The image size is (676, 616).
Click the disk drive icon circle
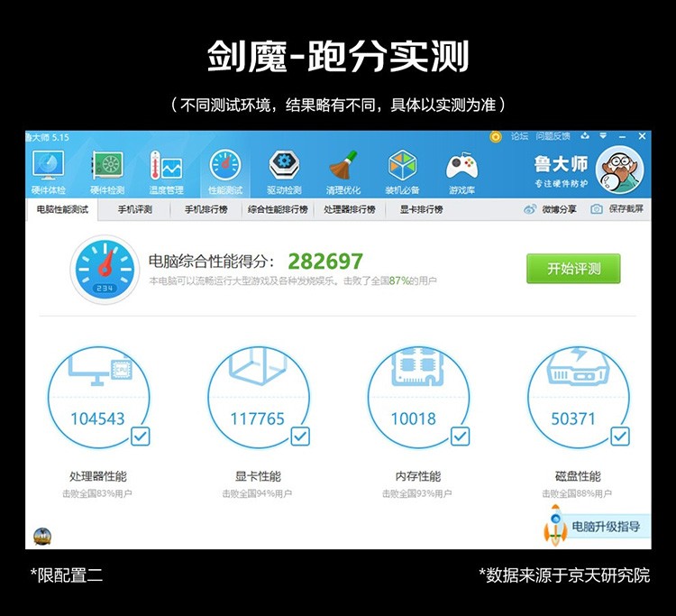(x=578, y=398)
